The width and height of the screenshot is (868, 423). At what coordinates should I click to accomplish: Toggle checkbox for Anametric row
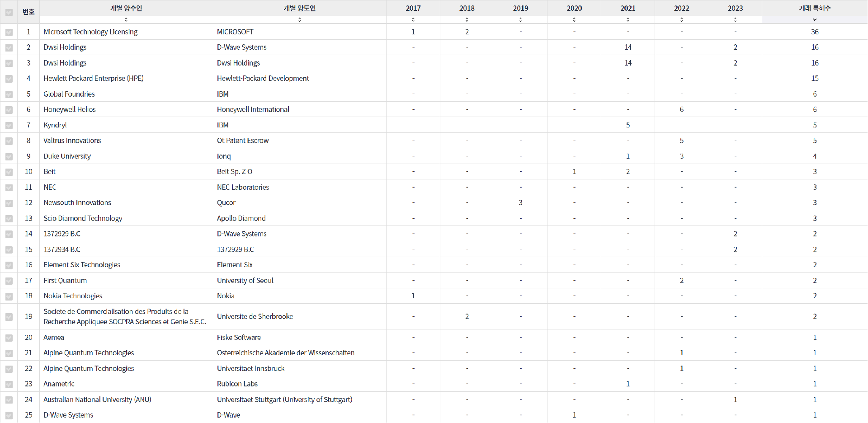click(x=9, y=385)
